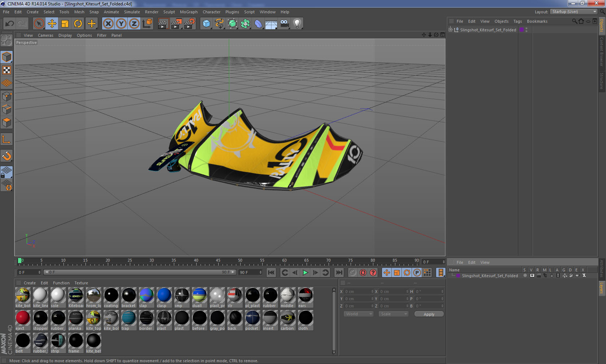Click the Apply button
The height and width of the screenshot is (364, 606).
click(x=429, y=314)
